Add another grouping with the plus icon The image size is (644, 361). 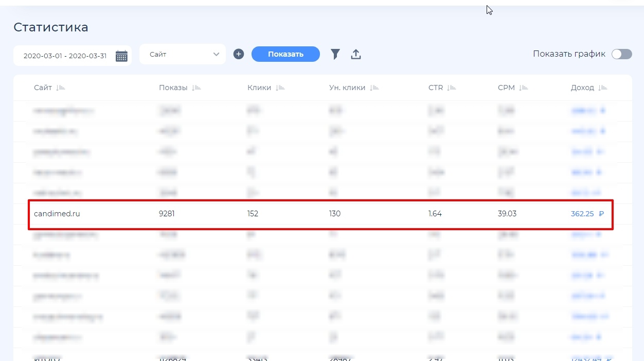coord(239,54)
